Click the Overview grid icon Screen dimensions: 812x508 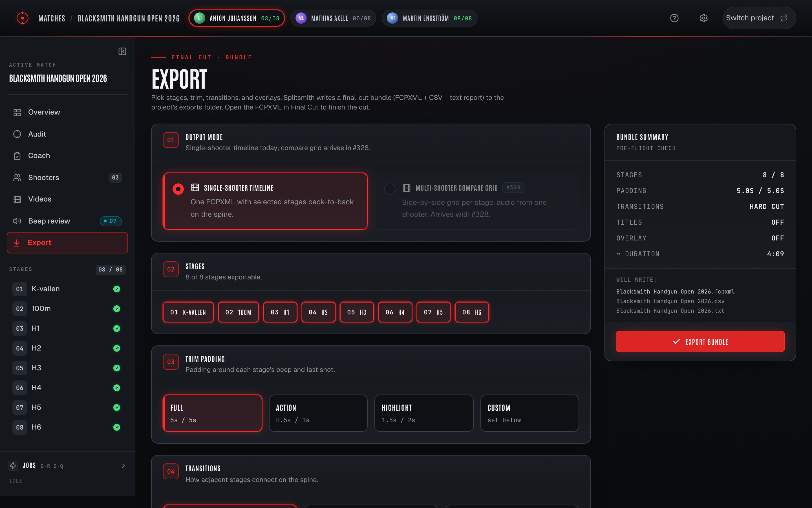(17, 113)
